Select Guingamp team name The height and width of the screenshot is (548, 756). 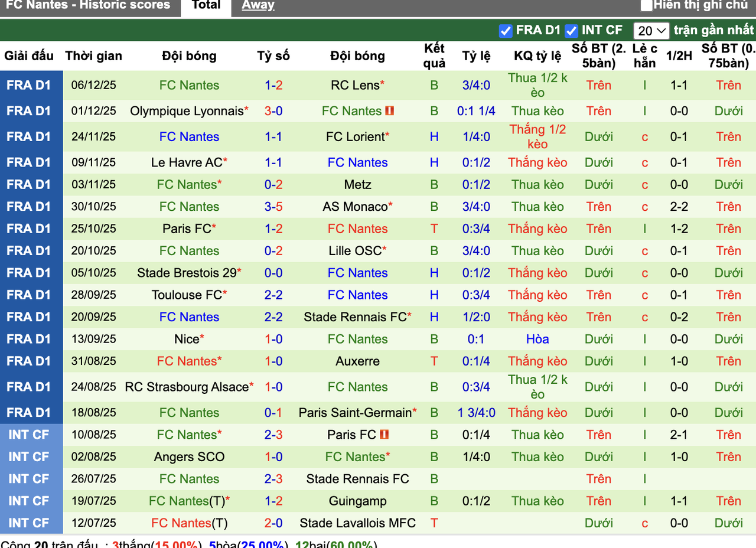357,501
